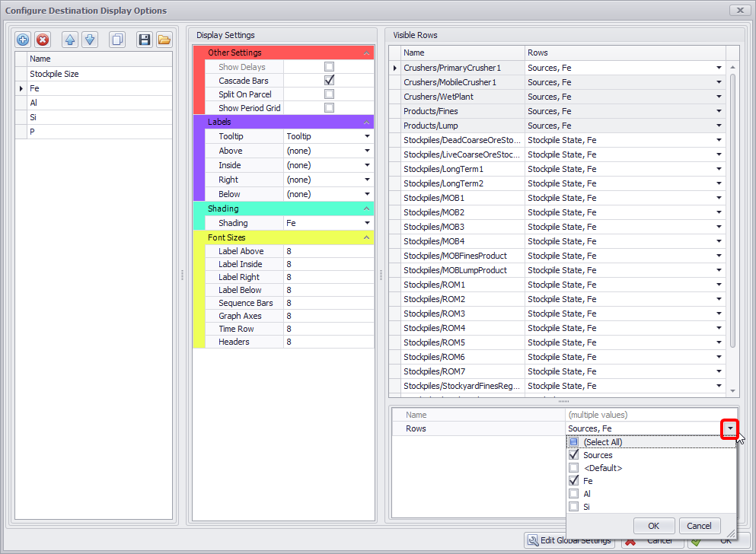Open the Tooltip label dropdown

(x=367, y=137)
